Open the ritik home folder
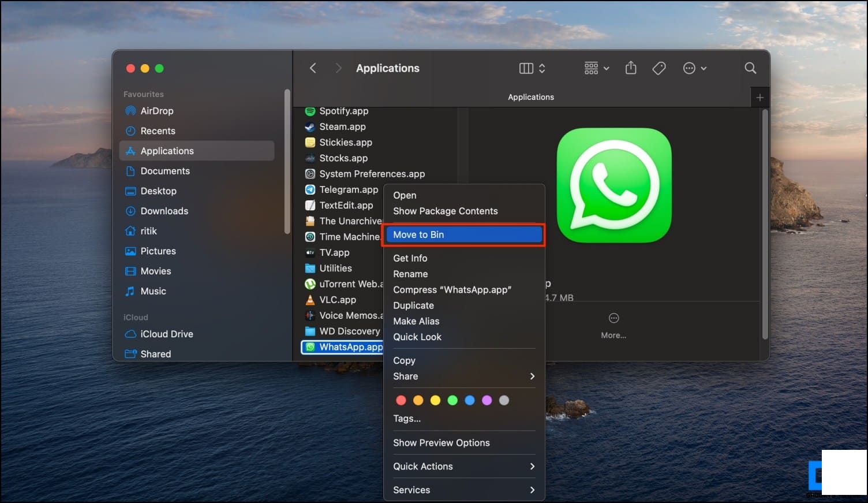Screen dimensions: 868x503 coord(196,231)
